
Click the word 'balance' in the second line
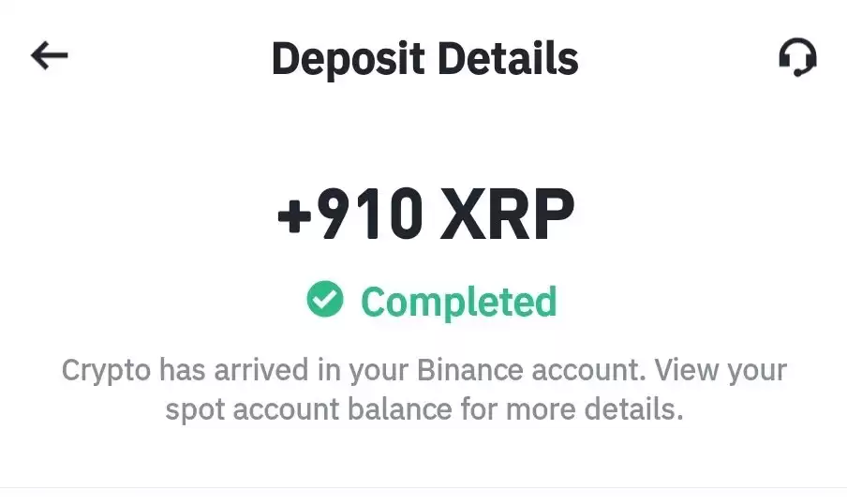click(400, 409)
